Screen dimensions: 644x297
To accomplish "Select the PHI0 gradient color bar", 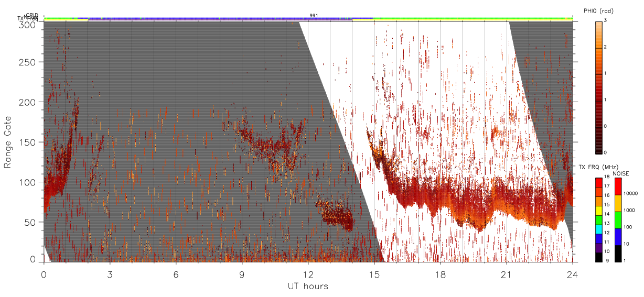I will (x=599, y=87).
